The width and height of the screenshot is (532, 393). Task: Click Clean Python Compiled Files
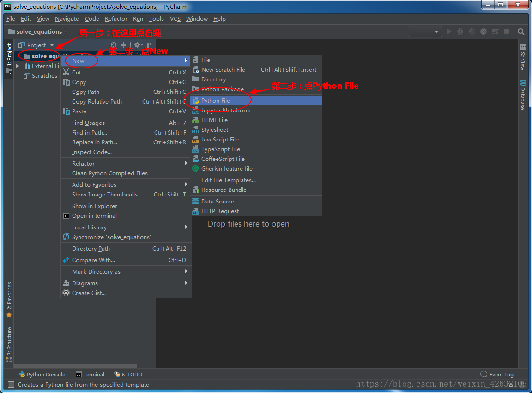coord(126,173)
